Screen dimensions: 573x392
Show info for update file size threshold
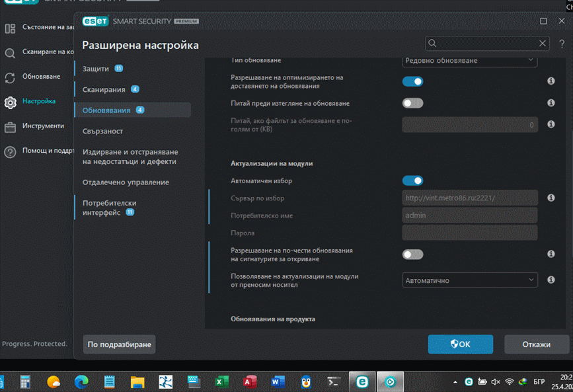(551, 124)
